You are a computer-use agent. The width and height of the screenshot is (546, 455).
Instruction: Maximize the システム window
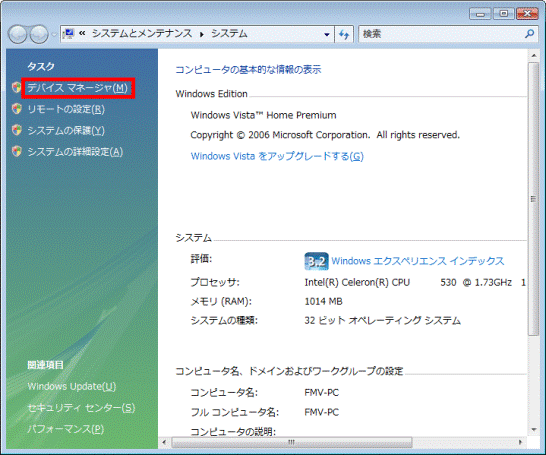(504, 14)
